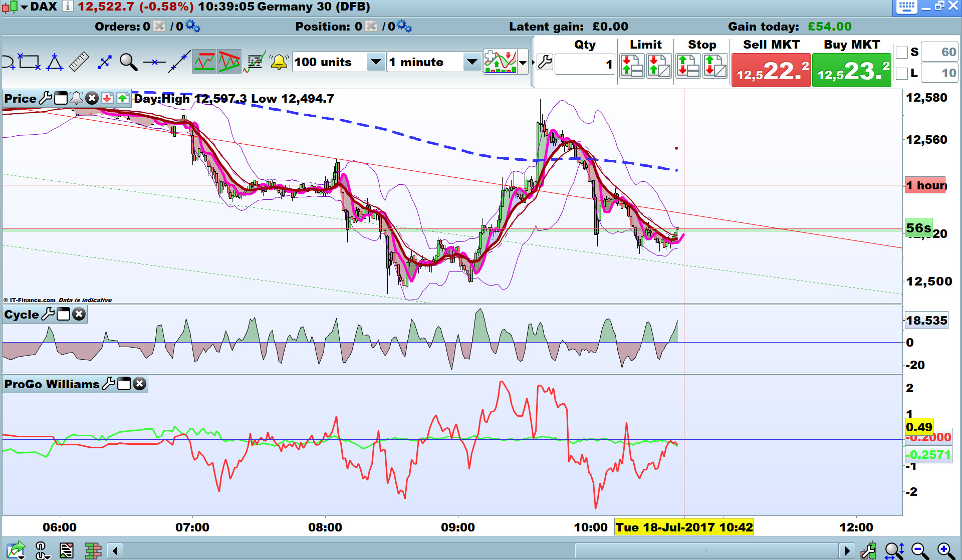Close the ProGo Williams indicator panel
The image size is (962, 560).
[140, 384]
